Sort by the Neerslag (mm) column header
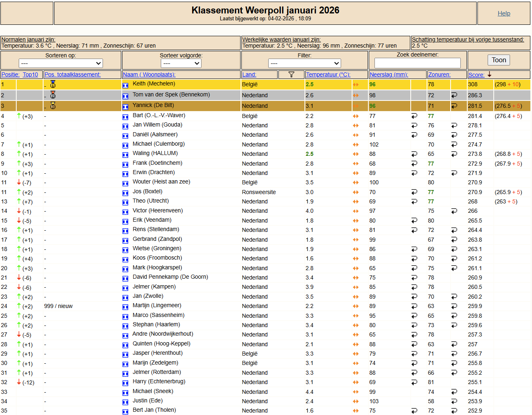 (x=388, y=74)
